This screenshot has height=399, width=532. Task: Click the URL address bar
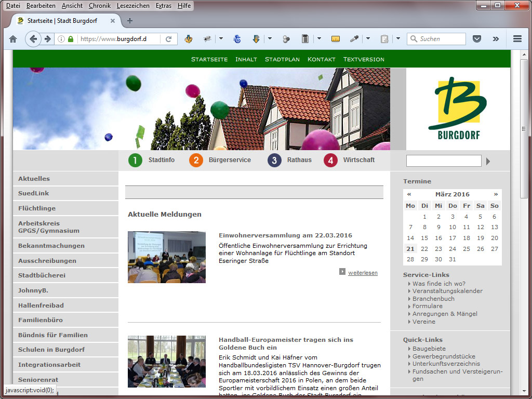[x=118, y=39]
